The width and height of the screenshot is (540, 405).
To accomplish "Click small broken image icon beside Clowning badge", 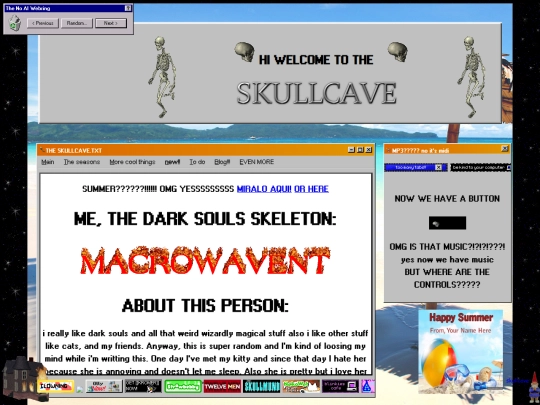I will tap(80, 390).
